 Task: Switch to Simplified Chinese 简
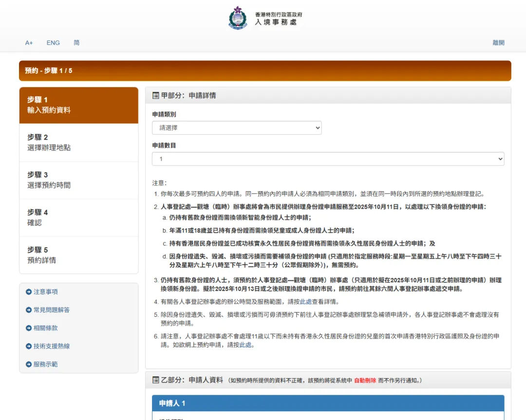point(76,42)
